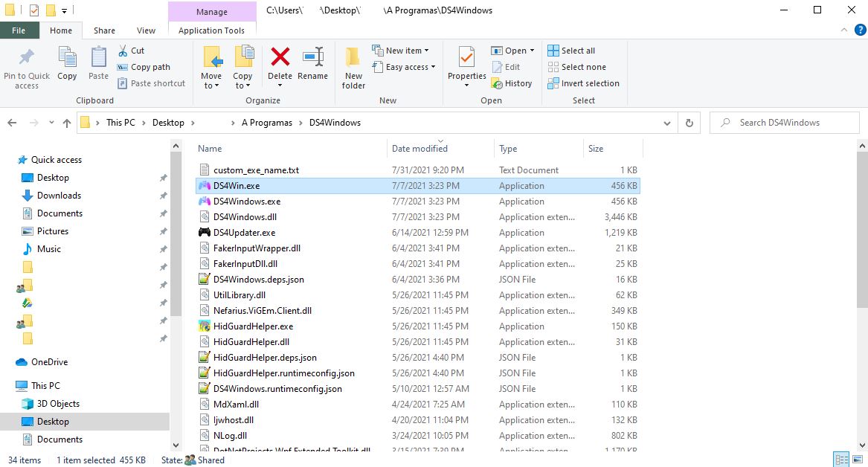Navigate back with the back arrow

click(11, 122)
